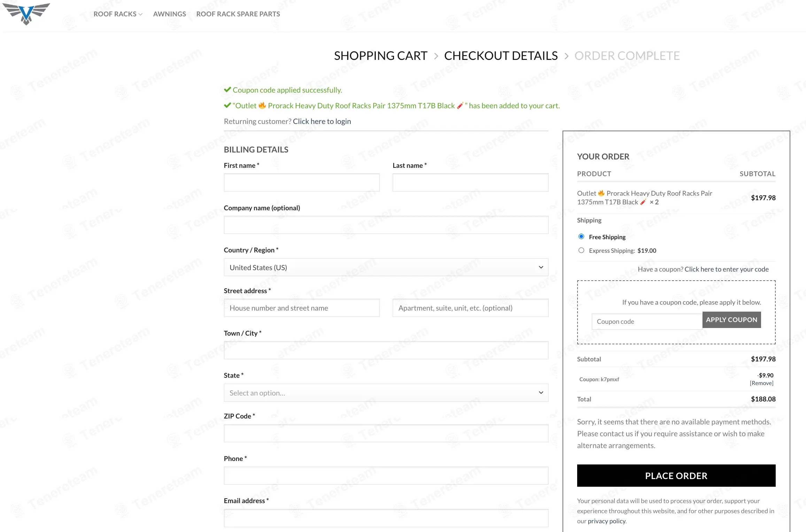Viewport: 806px width, 532px height.
Task: Choose Express Shipping $19.00 radio option
Action: click(x=581, y=250)
